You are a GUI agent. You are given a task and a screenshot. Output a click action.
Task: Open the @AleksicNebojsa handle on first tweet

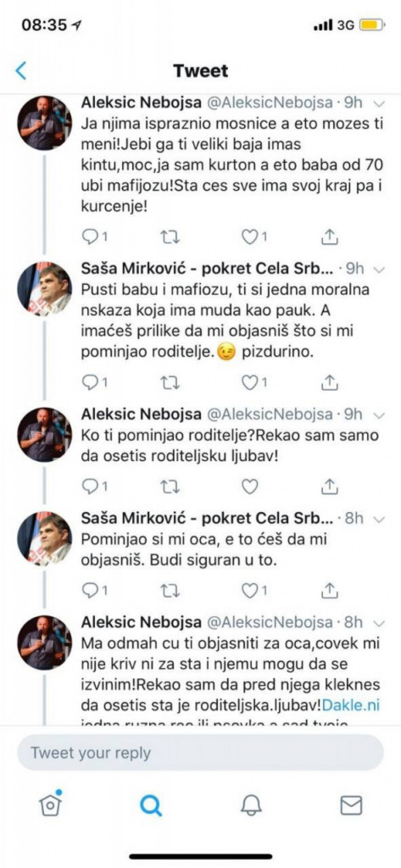pyautogui.click(x=270, y=103)
